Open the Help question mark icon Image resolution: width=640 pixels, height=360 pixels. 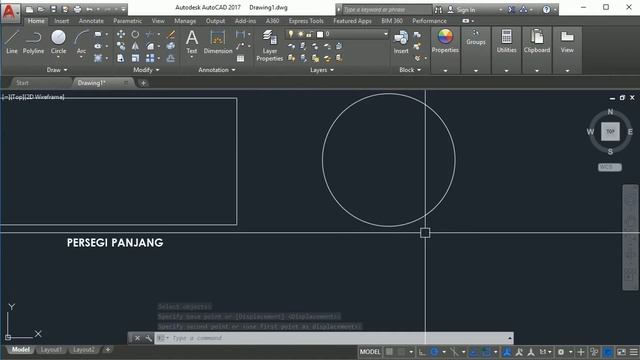pos(546,9)
